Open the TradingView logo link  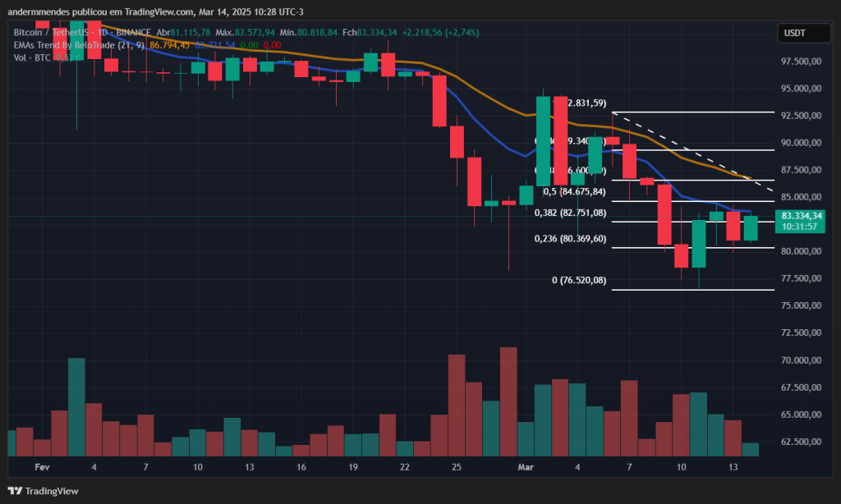click(43, 491)
